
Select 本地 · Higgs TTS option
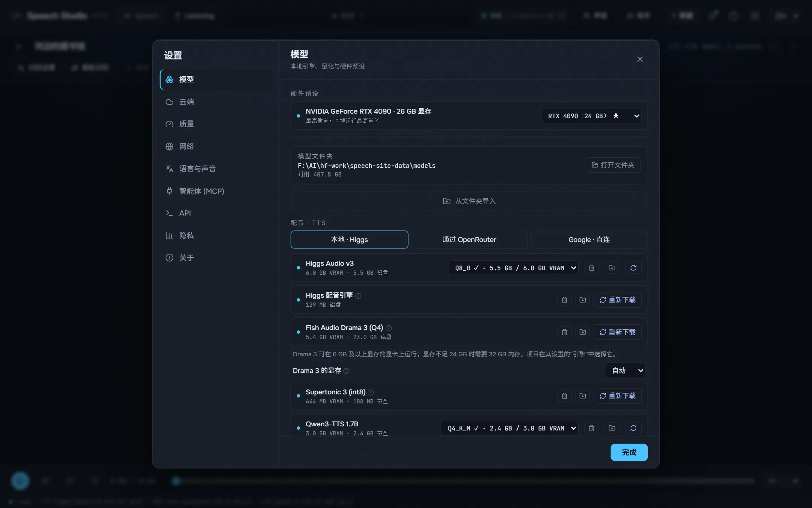(349, 240)
